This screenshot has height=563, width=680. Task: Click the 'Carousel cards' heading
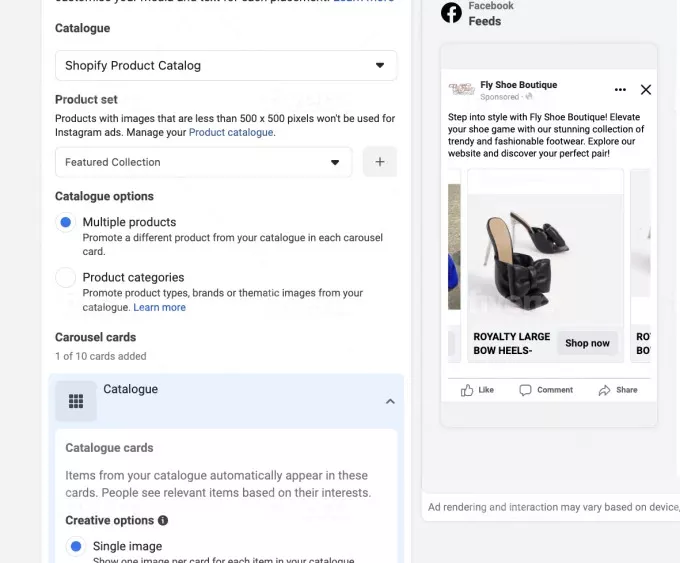pyautogui.click(x=95, y=337)
